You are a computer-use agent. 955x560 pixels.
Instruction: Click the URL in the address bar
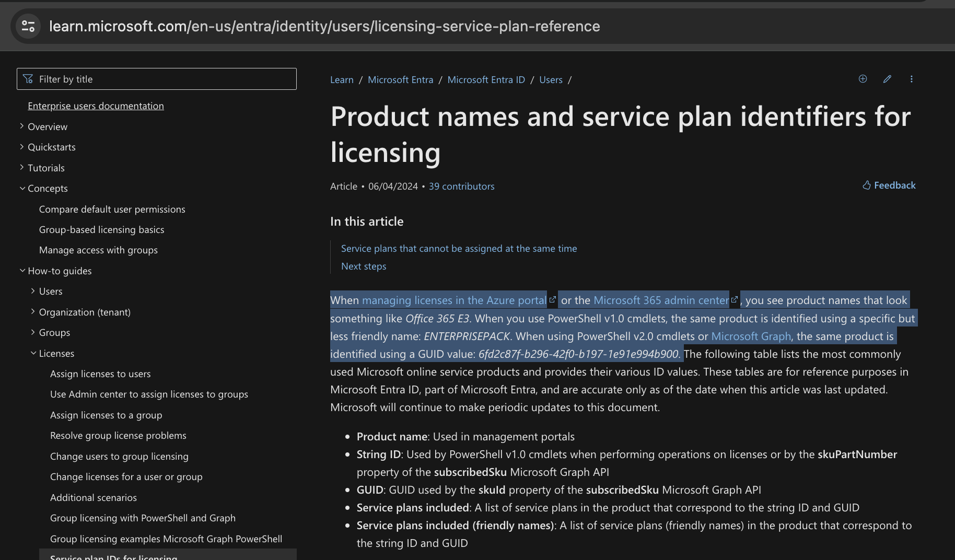point(324,26)
